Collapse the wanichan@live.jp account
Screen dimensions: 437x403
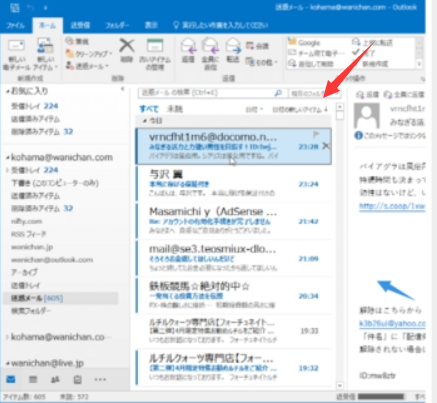tap(7, 363)
